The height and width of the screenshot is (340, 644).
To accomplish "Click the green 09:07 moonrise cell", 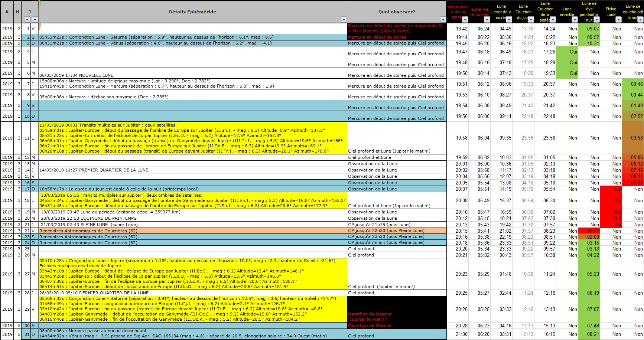I will 589,29.
